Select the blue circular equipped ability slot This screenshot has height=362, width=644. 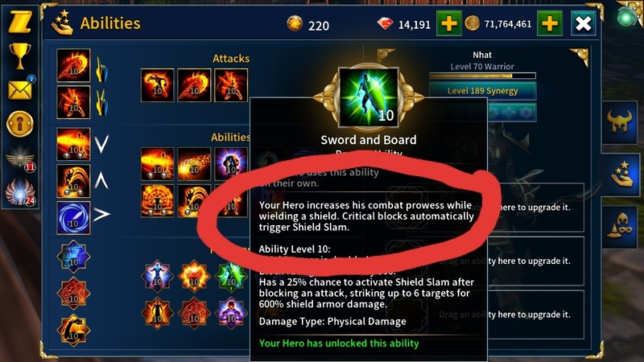[x=73, y=218]
